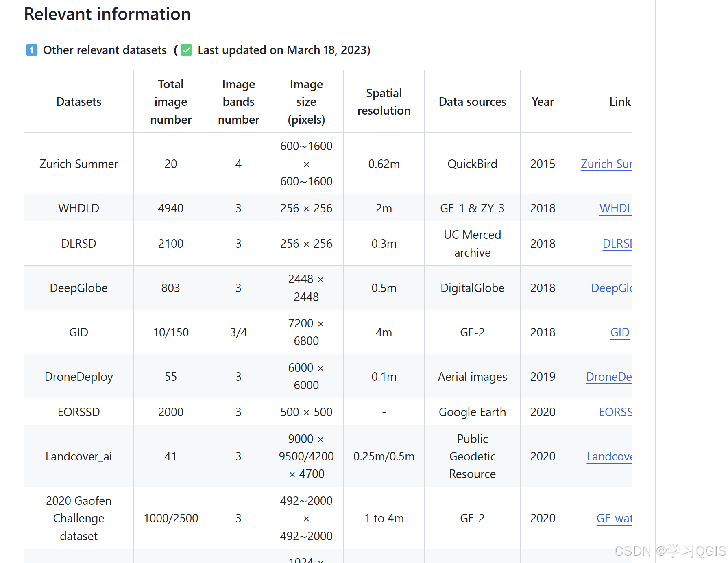This screenshot has height=563, width=728.
Task: Click the Year column header
Action: pyautogui.click(x=543, y=102)
